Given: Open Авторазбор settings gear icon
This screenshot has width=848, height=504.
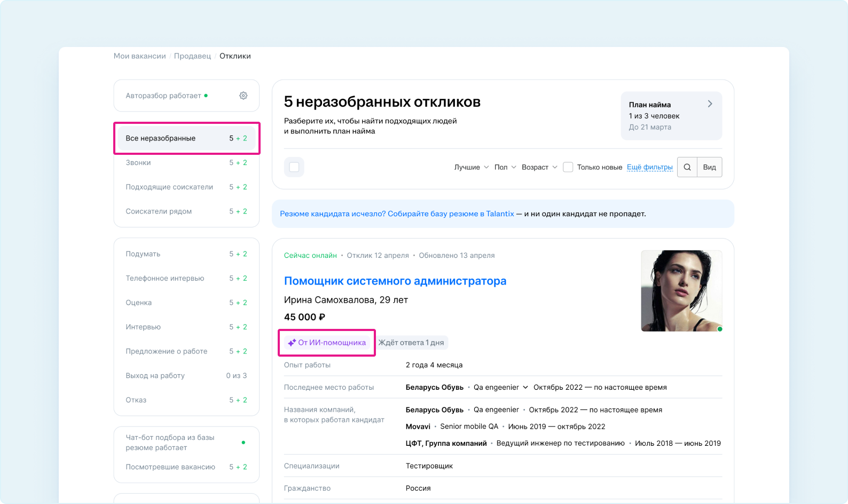Looking at the screenshot, I should point(243,96).
